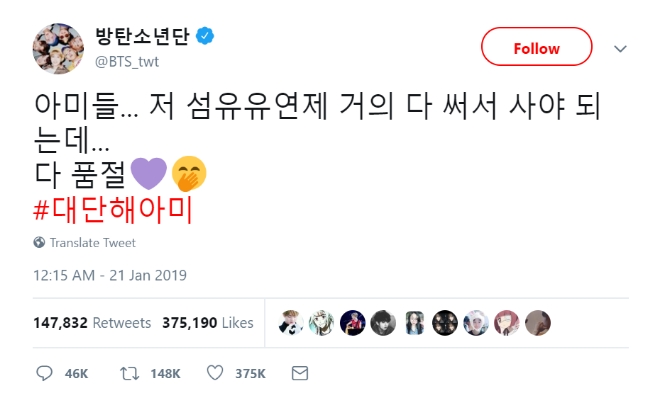Click the reply speech bubble icon

(44, 373)
